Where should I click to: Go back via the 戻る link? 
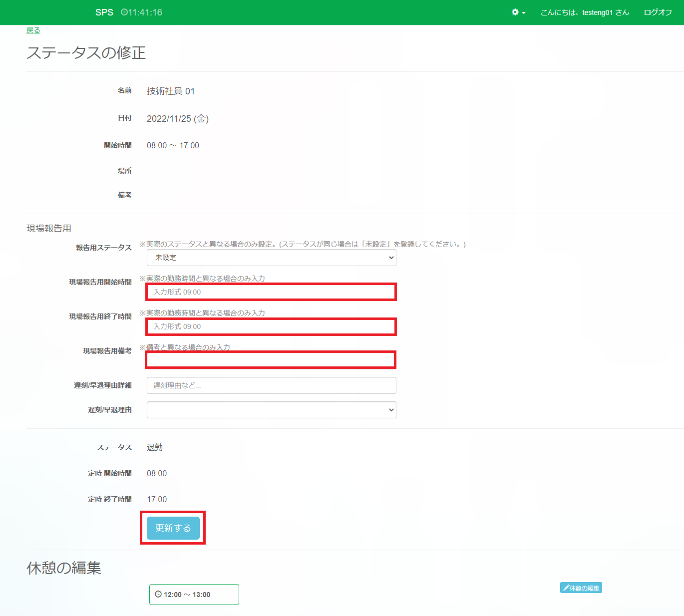click(33, 30)
